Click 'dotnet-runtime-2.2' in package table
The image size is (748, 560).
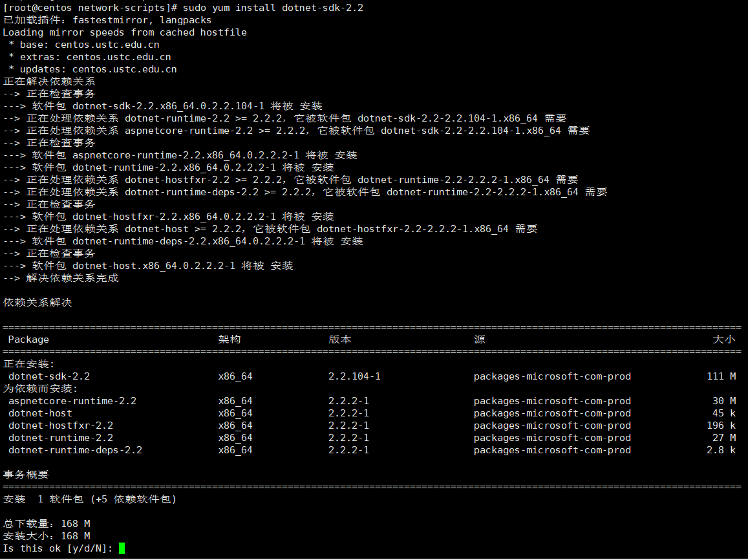point(61,438)
